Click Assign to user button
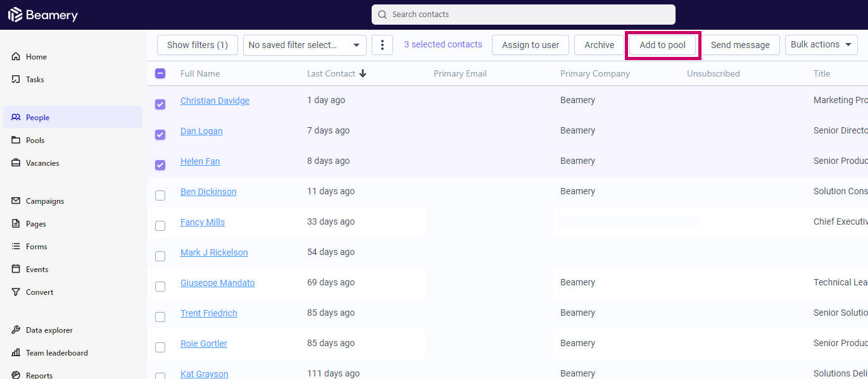 [531, 45]
